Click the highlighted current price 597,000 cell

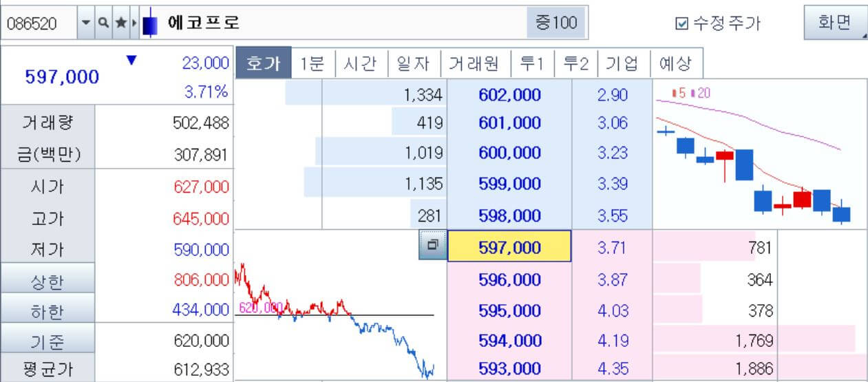tap(509, 246)
